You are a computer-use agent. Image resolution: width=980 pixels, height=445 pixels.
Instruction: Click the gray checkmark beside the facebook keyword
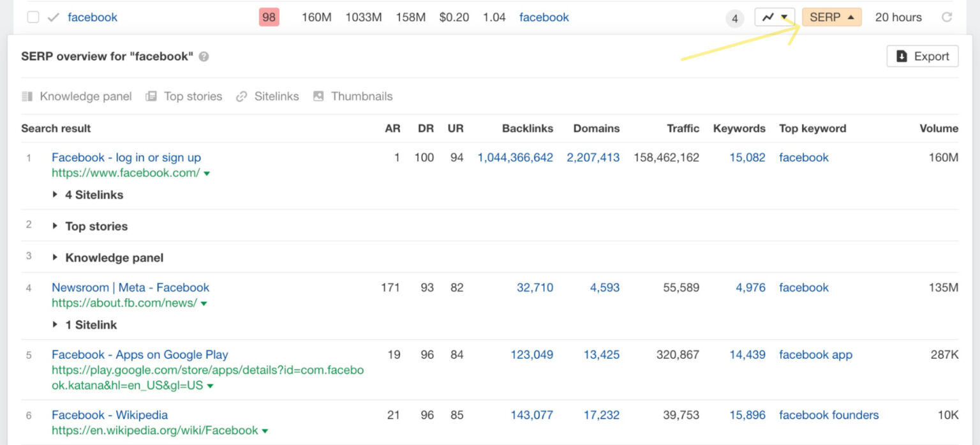click(x=53, y=17)
